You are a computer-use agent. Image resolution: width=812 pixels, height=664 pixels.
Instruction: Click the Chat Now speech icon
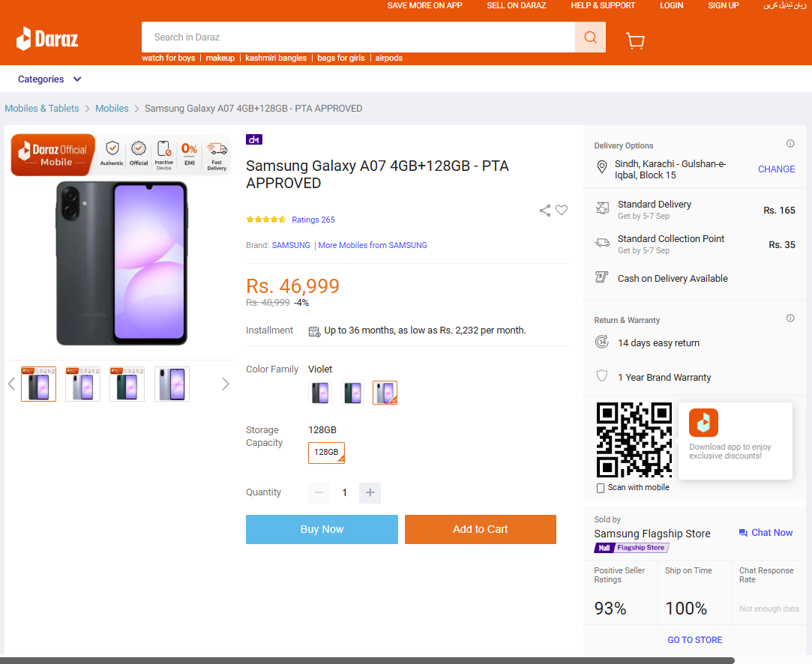[x=743, y=533]
